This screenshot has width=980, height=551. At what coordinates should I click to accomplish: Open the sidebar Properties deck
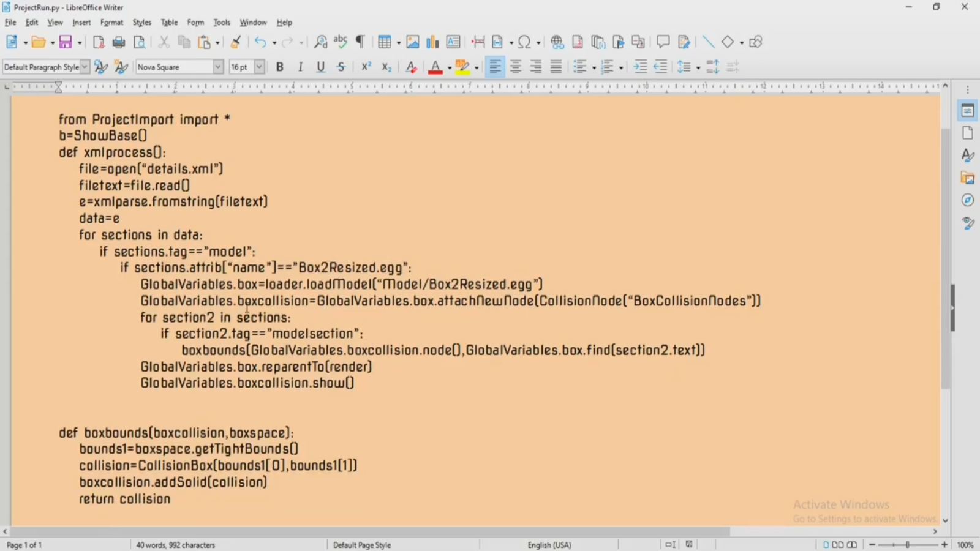coord(968,111)
